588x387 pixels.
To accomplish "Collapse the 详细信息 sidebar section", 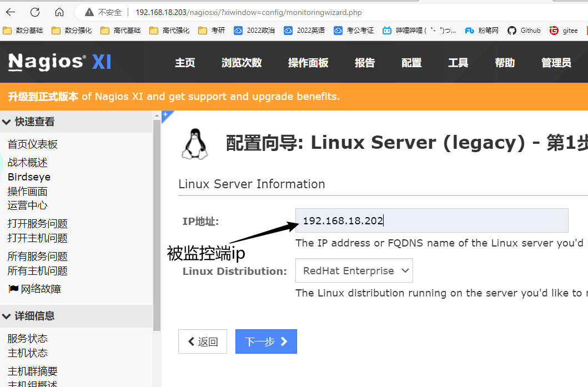I will pyautogui.click(x=7, y=316).
